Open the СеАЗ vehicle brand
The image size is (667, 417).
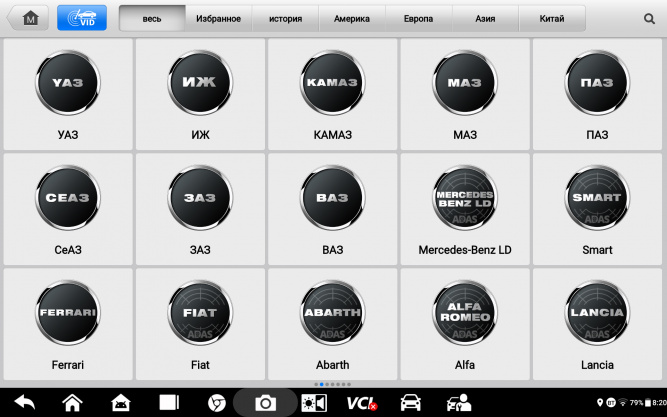68,209
